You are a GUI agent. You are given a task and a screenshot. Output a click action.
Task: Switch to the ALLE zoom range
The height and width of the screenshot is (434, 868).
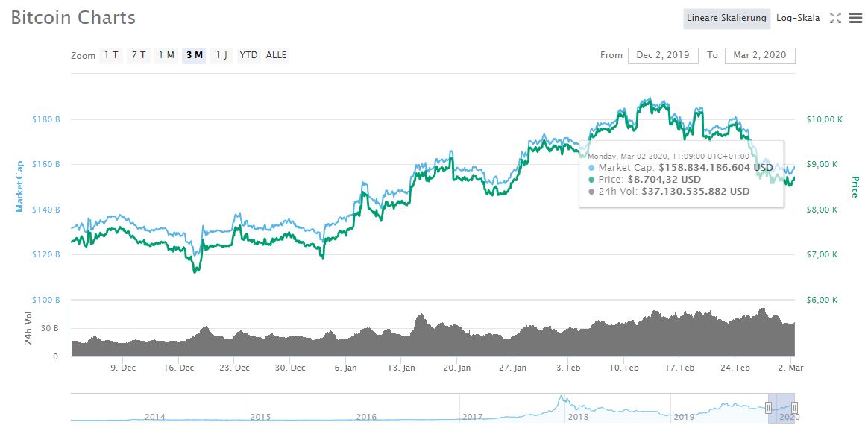pyautogui.click(x=274, y=54)
